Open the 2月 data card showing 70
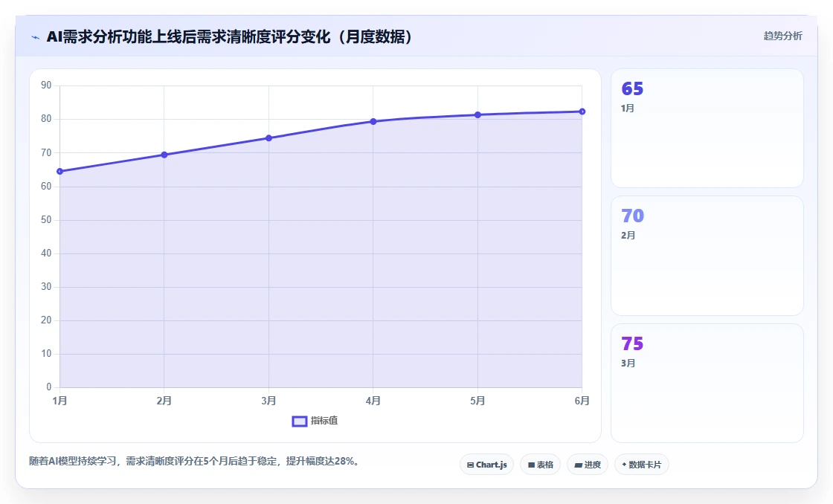This screenshot has height=504, width=833. [x=707, y=256]
